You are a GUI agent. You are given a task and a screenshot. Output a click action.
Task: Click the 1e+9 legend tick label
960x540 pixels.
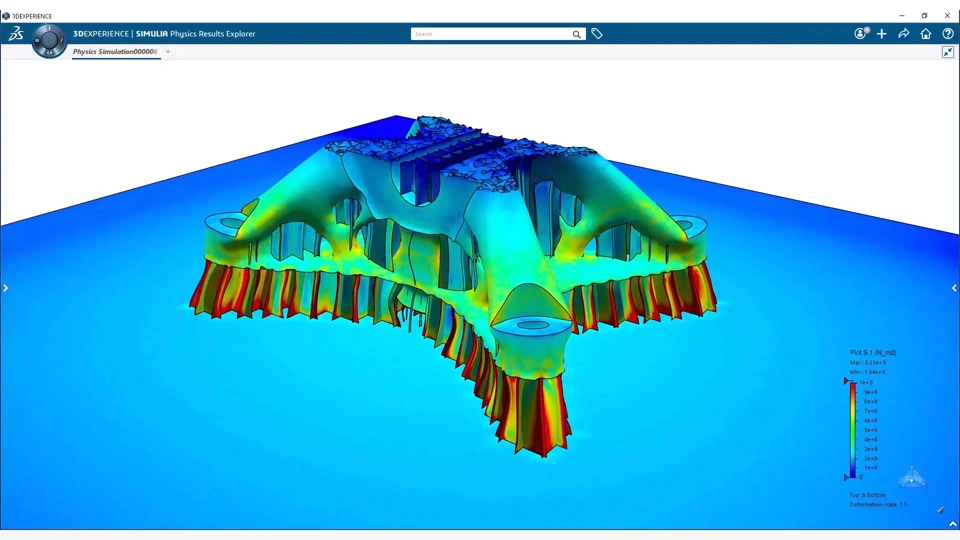tap(866, 383)
